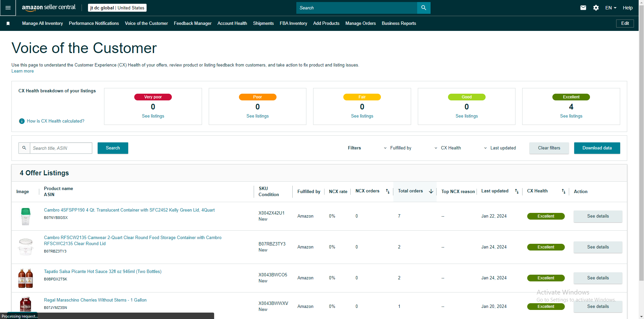
Task: See listings under Excellent
Action: [x=571, y=116]
